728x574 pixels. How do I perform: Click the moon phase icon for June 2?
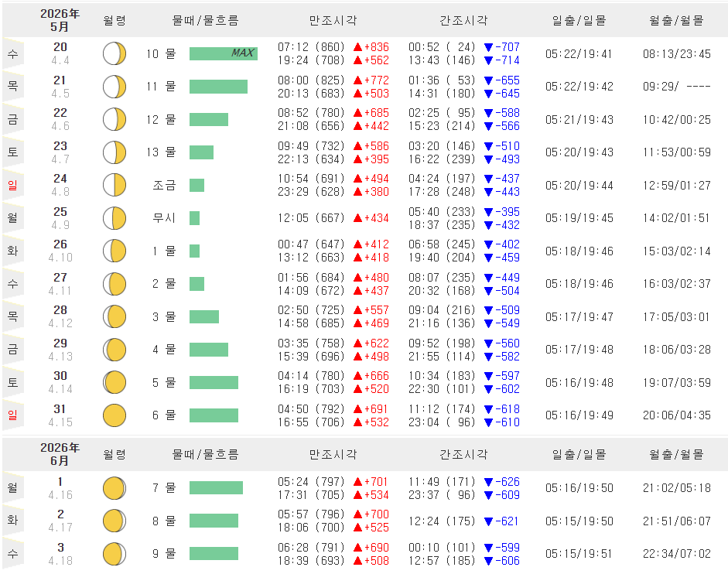pyautogui.click(x=114, y=521)
